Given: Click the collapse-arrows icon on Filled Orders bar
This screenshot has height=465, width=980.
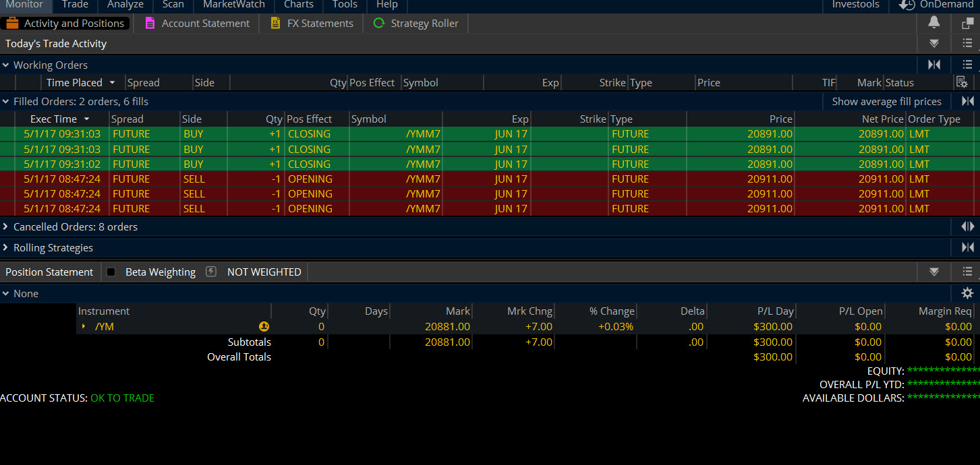Looking at the screenshot, I should [x=967, y=101].
